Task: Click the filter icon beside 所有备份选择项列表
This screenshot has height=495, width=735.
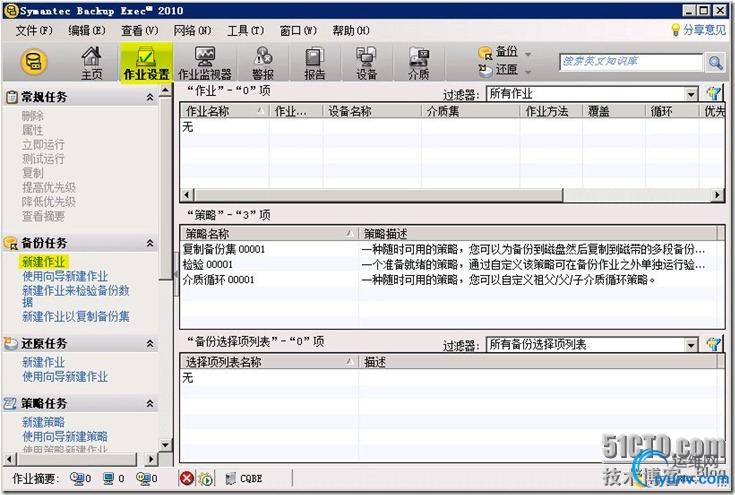Action: [713, 345]
